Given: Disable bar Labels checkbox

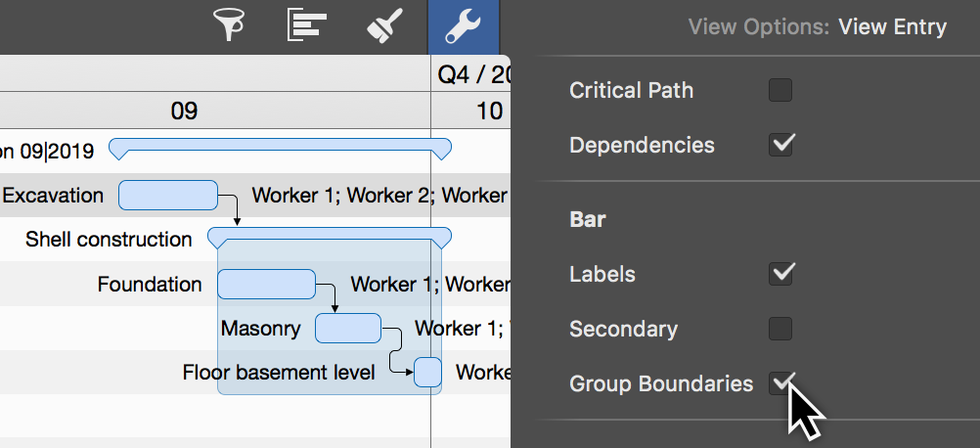Looking at the screenshot, I should pyautogui.click(x=780, y=274).
